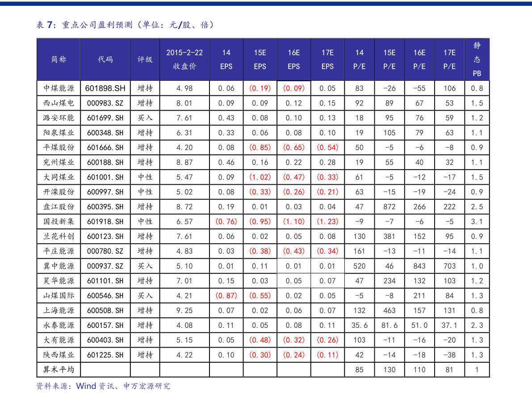532x402 pixels.
Task: Select the 16E P/E cell showing 843
Action: pyautogui.click(x=419, y=266)
